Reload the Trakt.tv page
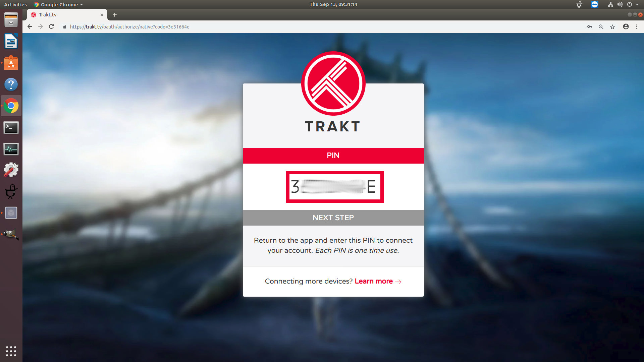This screenshot has height=362, width=644. click(51, 27)
